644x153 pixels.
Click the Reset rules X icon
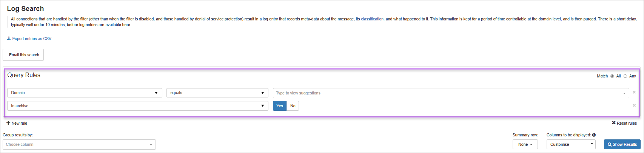pyautogui.click(x=614, y=123)
